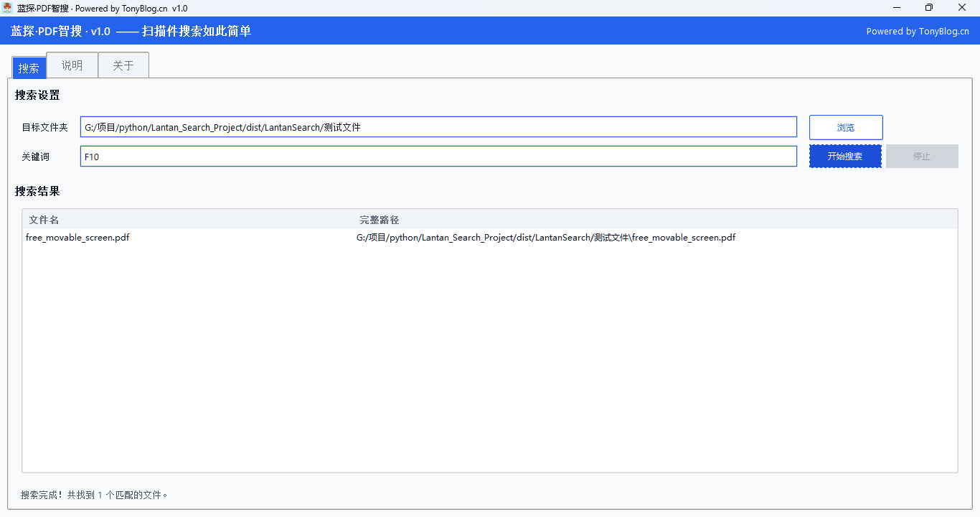The width and height of the screenshot is (980, 517).
Task: Click the 完整路径 column header
Action: [380, 220]
